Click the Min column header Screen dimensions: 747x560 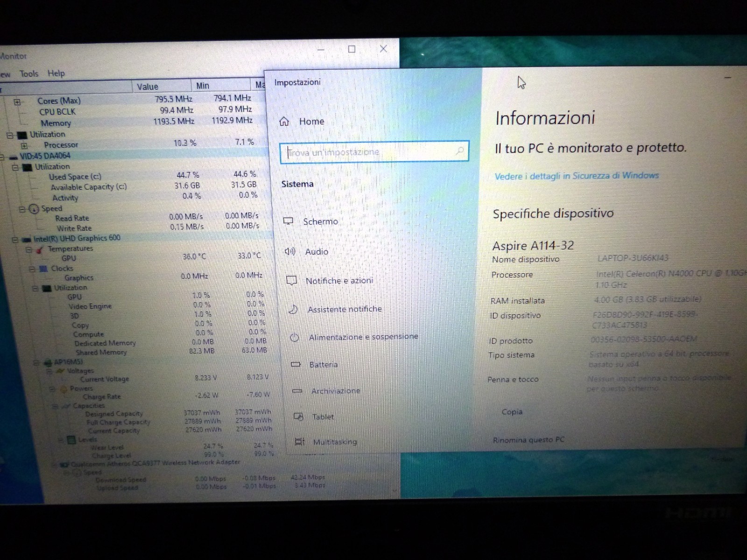[x=221, y=85]
